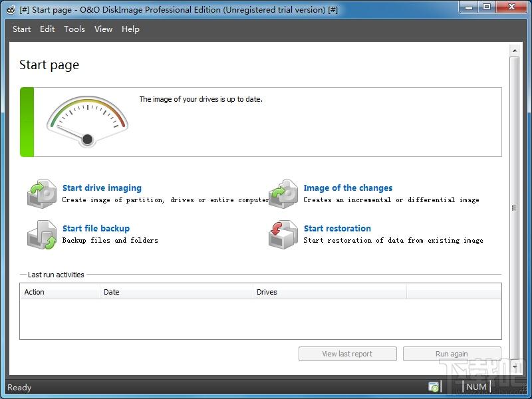Image resolution: width=532 pixels, height=399 pixels.
Task: Click the Image of the changes icon
Action: pyautogui.click(x=283, y=194)
